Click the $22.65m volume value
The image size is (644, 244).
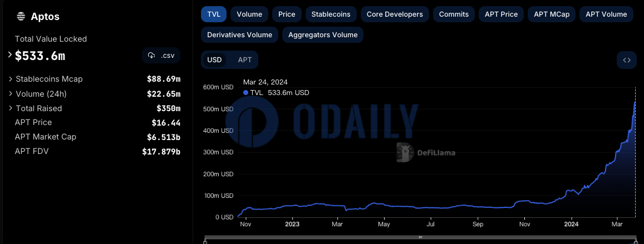164,94
